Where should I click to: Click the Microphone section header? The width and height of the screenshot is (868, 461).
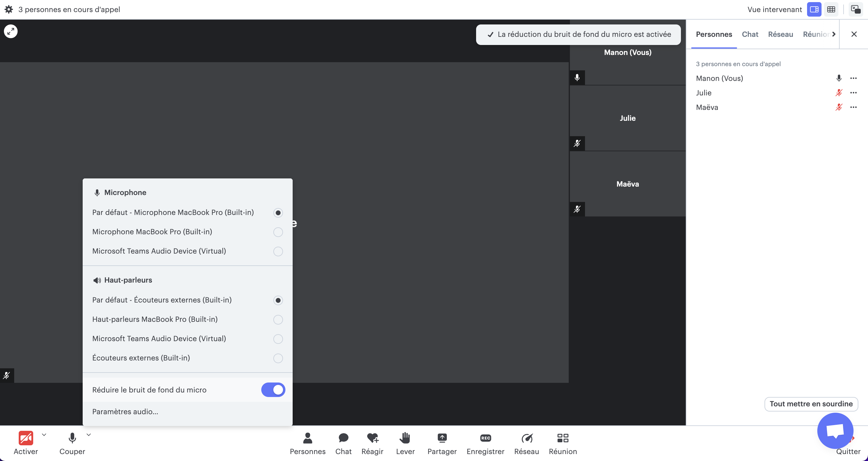[x=119, y=193]
